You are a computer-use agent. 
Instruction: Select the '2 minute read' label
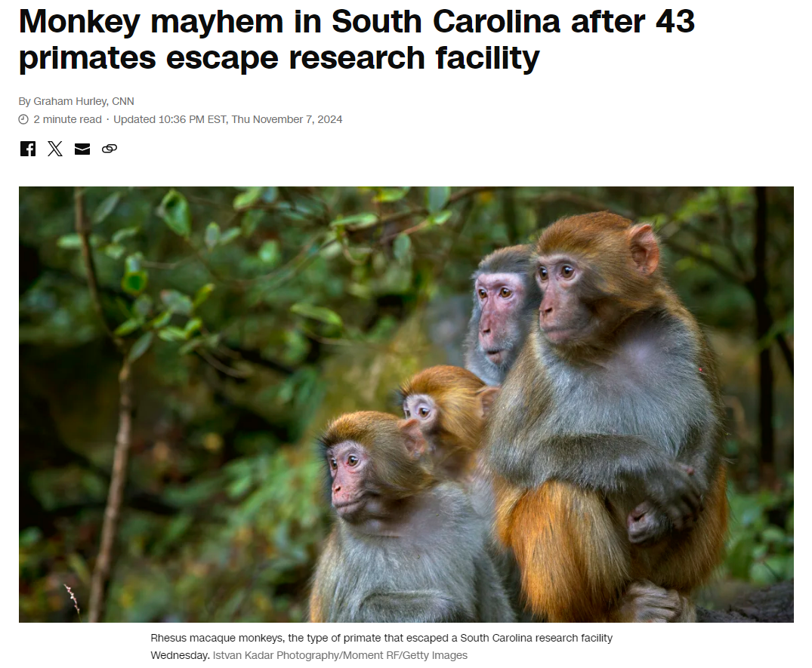click(x=67, y=119)
